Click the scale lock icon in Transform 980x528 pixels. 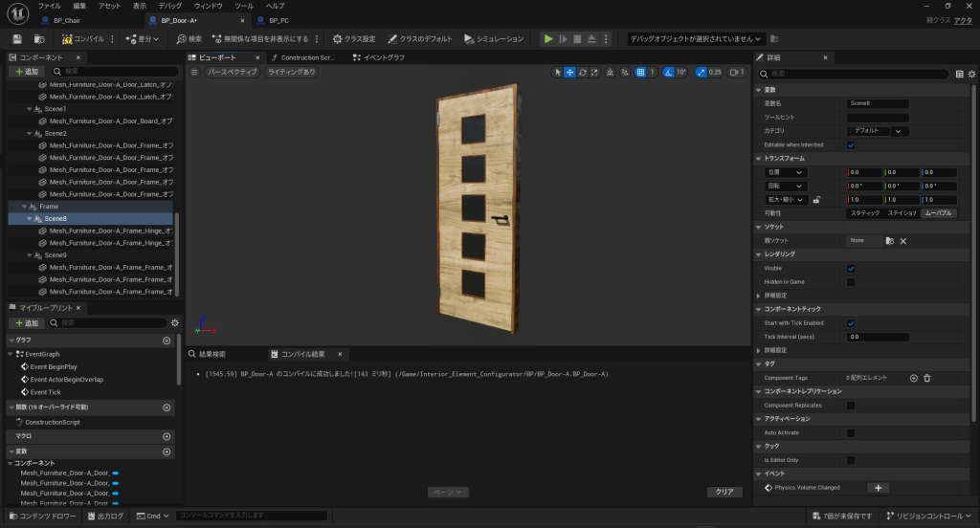point(816,200)
